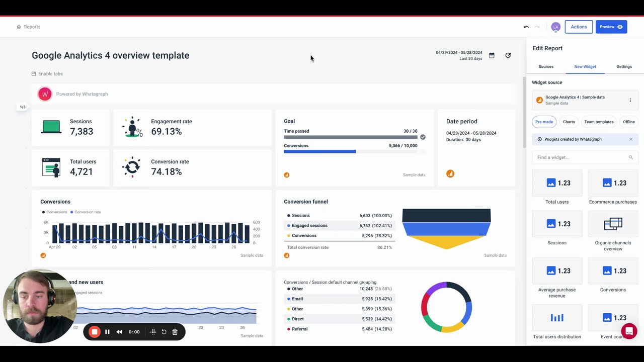
Task: Select the Direct channel row
Action: 340,319
